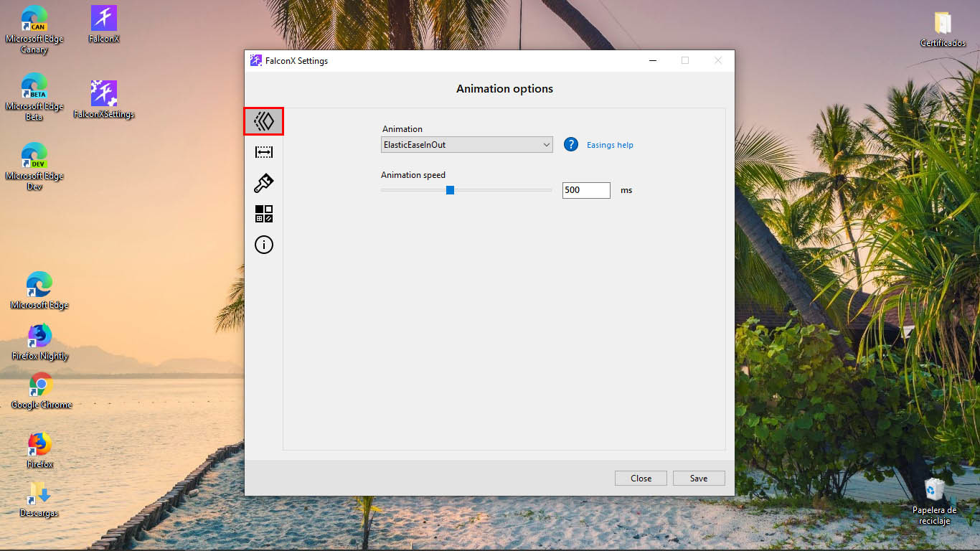
Task: Open the About info sidebar icon
Action: [x=264, y=245]
